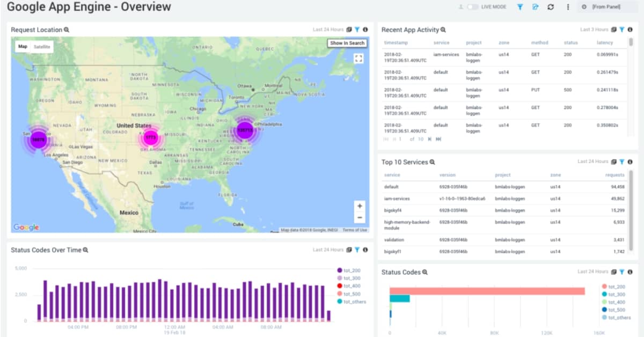The height and width of the screenshot is (337, 644).
Task: Open dashboard filter icon in top toolbar
Action: [x=519, y=7]
